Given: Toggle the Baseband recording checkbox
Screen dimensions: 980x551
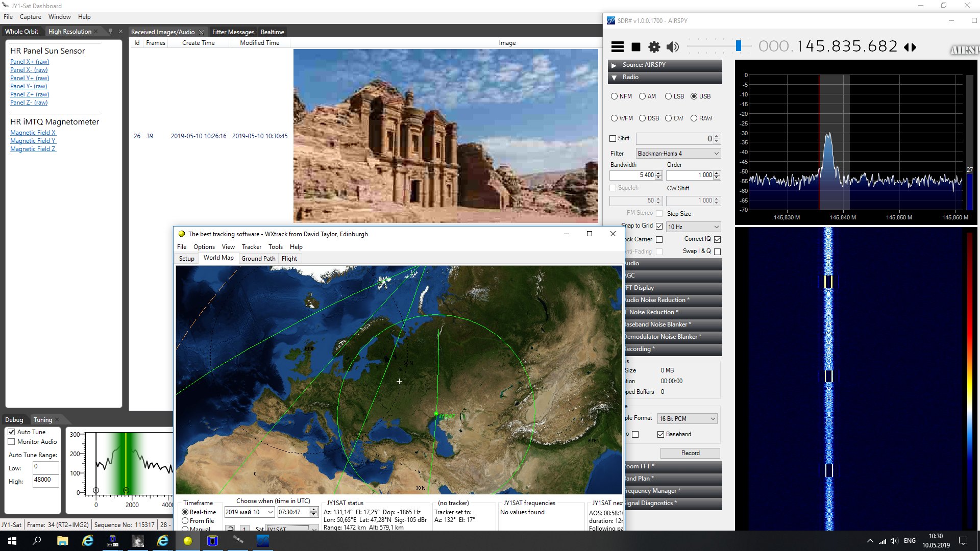Looking at the screenshot, I should [x=660, y=434].
